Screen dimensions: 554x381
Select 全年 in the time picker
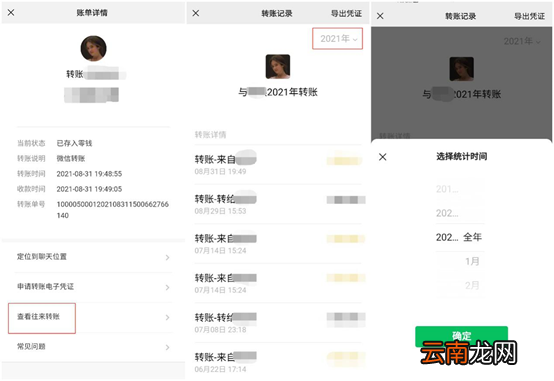pyautogui.click(x=472, y=237)
